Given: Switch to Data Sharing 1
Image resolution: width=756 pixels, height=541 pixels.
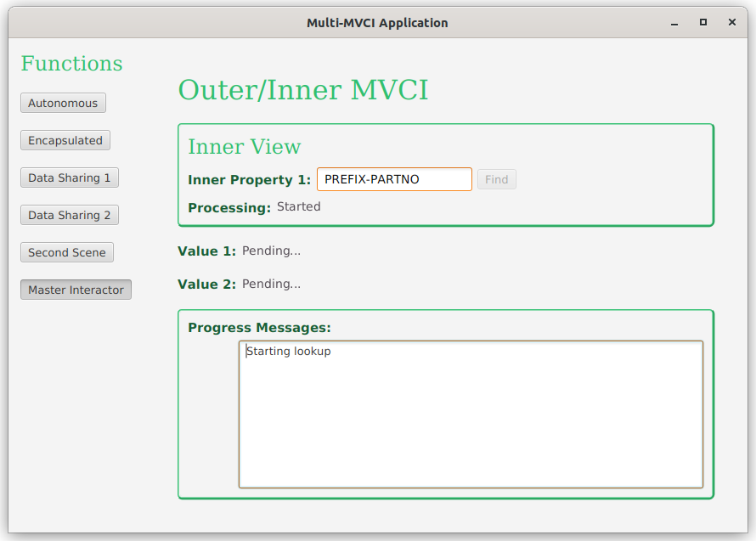Looking at the screenshot, I should point(69,178).
